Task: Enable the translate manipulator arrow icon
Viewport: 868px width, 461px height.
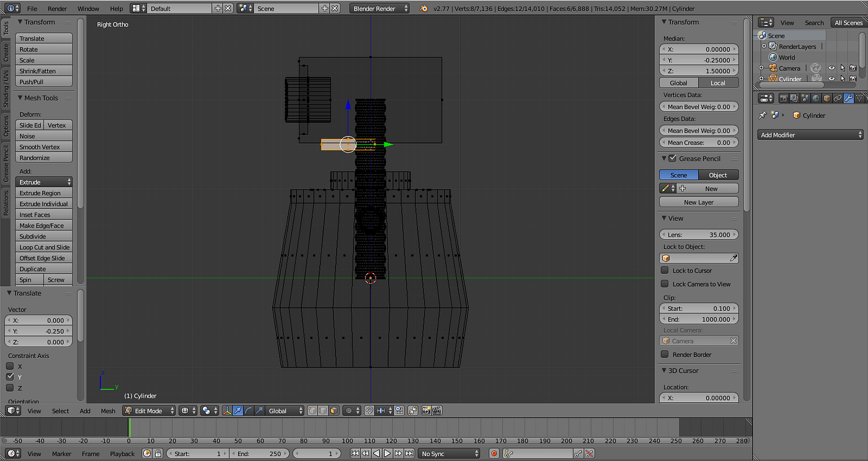Action: click(238, 411)
